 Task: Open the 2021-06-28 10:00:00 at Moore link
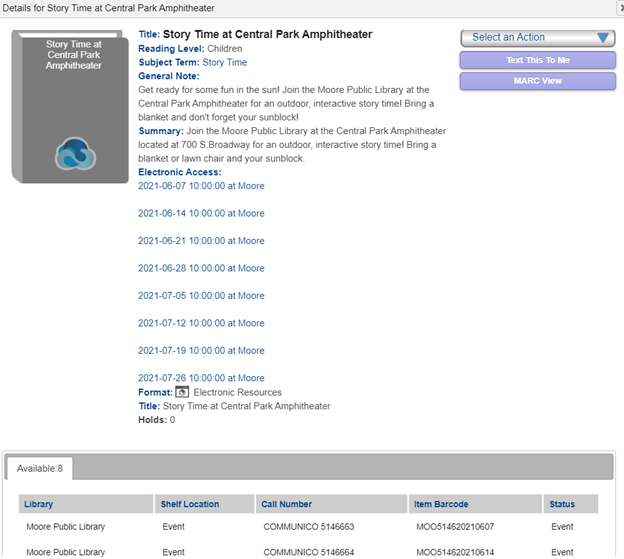pyautogui.click(x=201, y=268)
